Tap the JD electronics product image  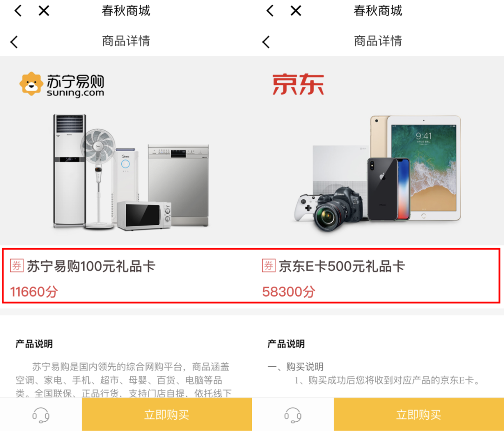[377, 174]
